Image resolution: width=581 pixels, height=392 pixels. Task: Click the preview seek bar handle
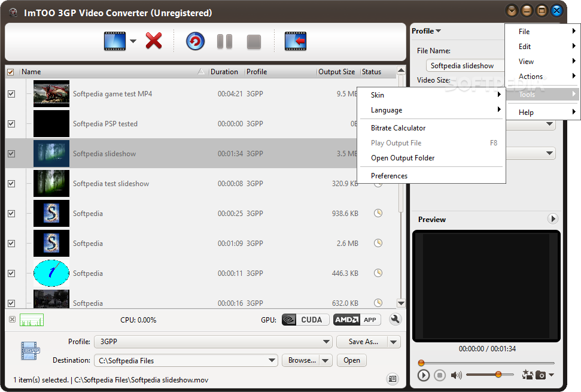421,363
